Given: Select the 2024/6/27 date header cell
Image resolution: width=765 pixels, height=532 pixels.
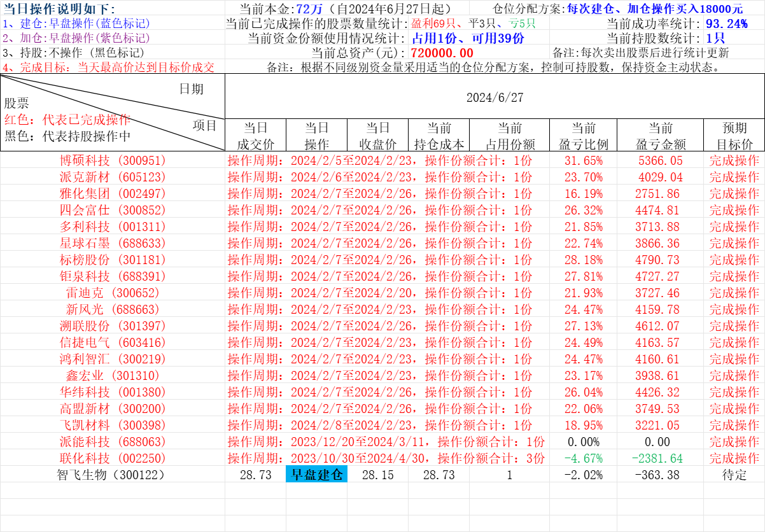Looking at the screenshot, I should [495, 97].
